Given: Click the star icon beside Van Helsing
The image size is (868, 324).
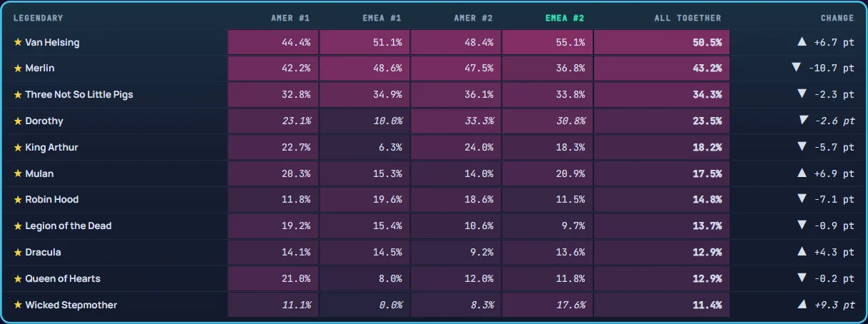Looking at the screenshot, I should (19, 42).
